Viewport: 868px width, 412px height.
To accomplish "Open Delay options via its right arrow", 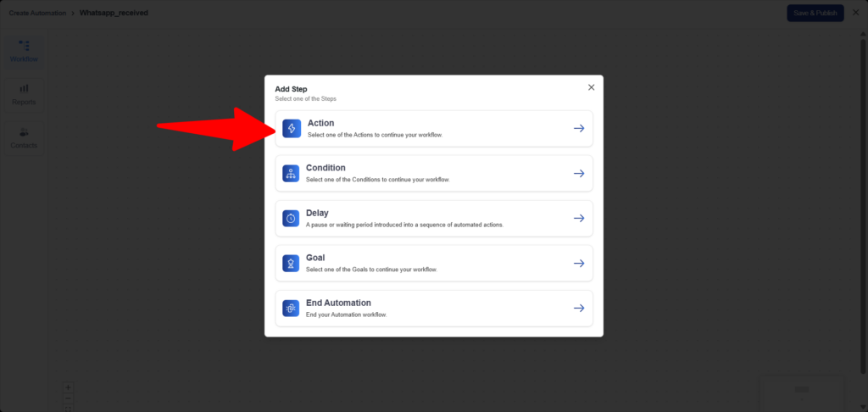I will pos(579,219).
